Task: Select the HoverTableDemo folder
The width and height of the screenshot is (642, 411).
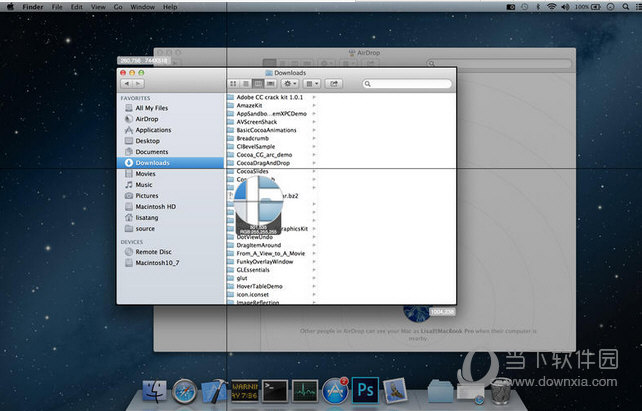Action: 259,286
